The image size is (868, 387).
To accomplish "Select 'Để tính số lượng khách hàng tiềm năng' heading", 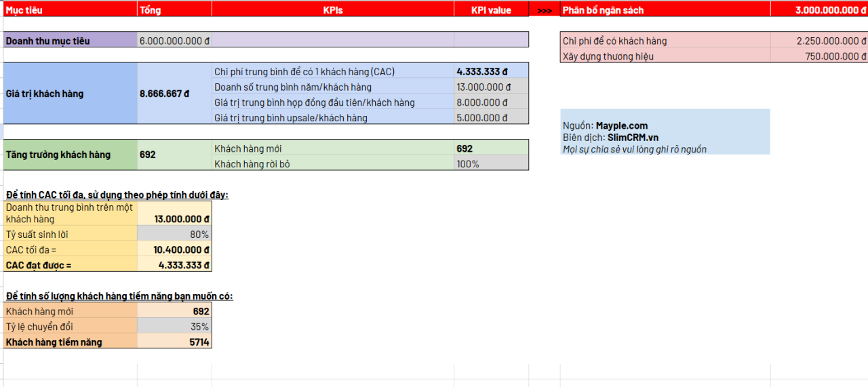I will coord(119,296).
